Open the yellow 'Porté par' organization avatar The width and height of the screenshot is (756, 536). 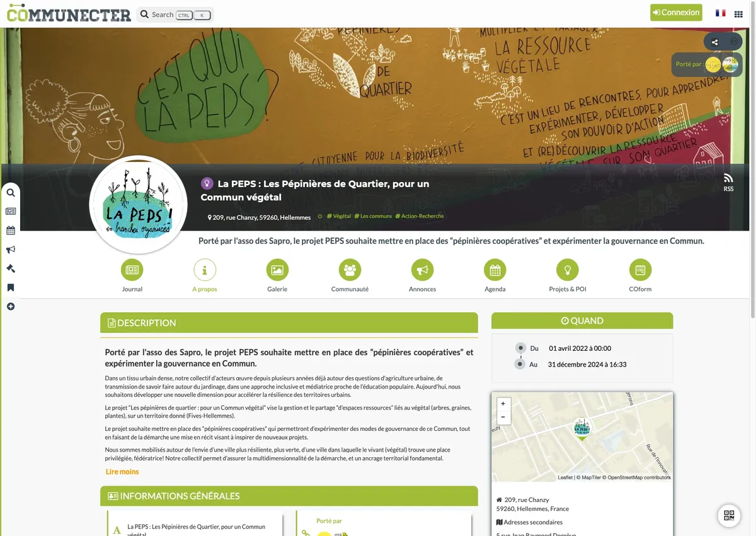pyautogui.click(x=713, y=64)
